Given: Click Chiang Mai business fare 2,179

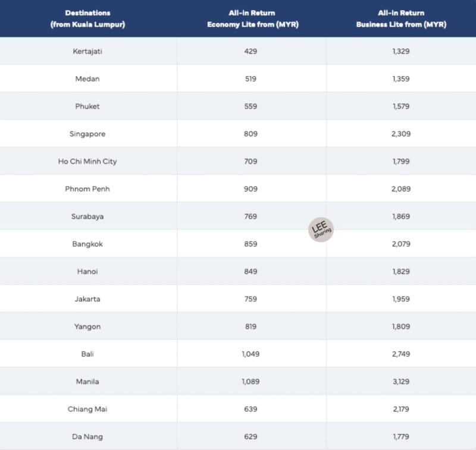Looking at the screenshot, I should [x=401, y=409].
